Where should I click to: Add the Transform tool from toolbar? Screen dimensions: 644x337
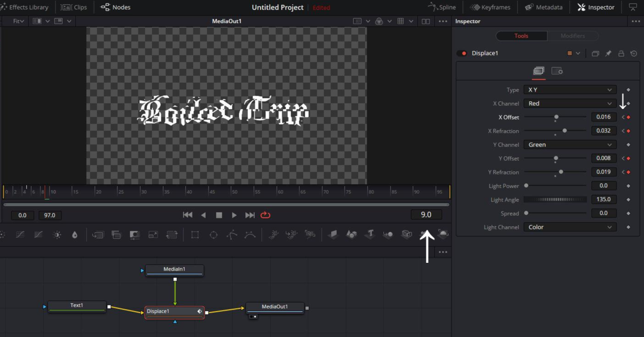pyautogui.click(x=171, y=234)
